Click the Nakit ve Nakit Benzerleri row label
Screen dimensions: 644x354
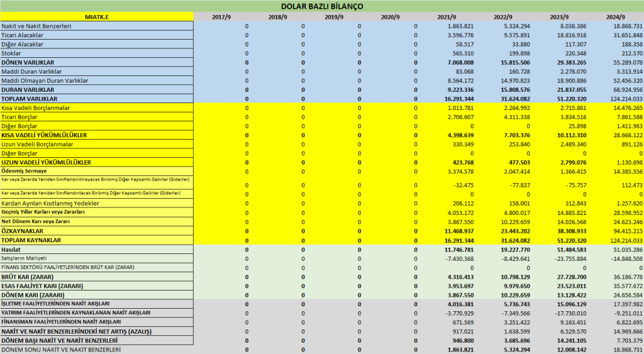click(36, 26)
